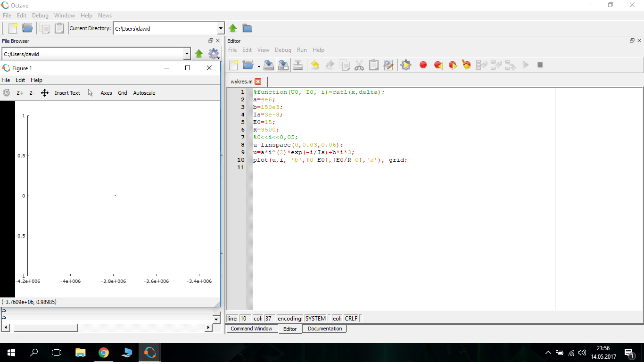This screenshot has height=362, width=644.
Task: Open the Editor's View menu
Action: [263, 50]
